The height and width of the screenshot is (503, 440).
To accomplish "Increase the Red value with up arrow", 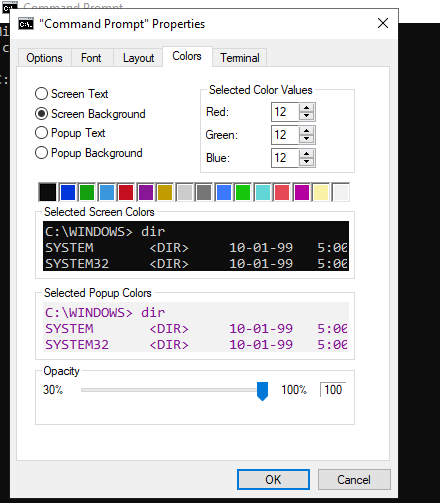I will click(306, 108).
